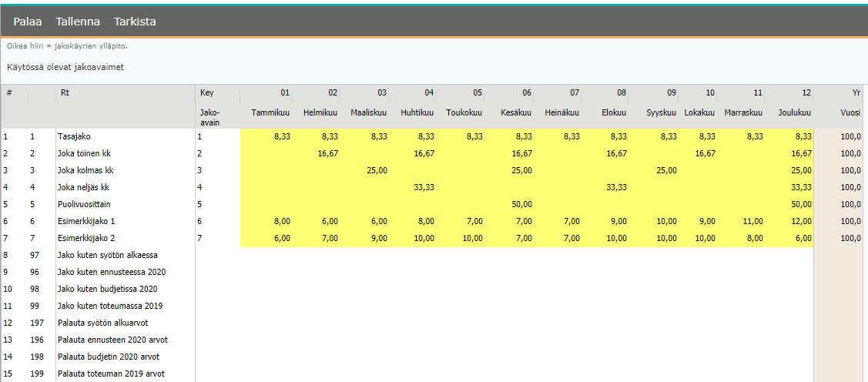Click the Tammikuu column header
The height and width of the screenshot is (382, 868).
[270, 112]
